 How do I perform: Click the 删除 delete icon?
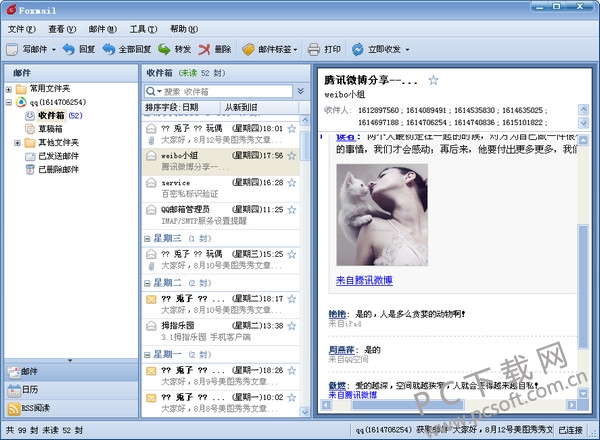[x=204, y=49]
